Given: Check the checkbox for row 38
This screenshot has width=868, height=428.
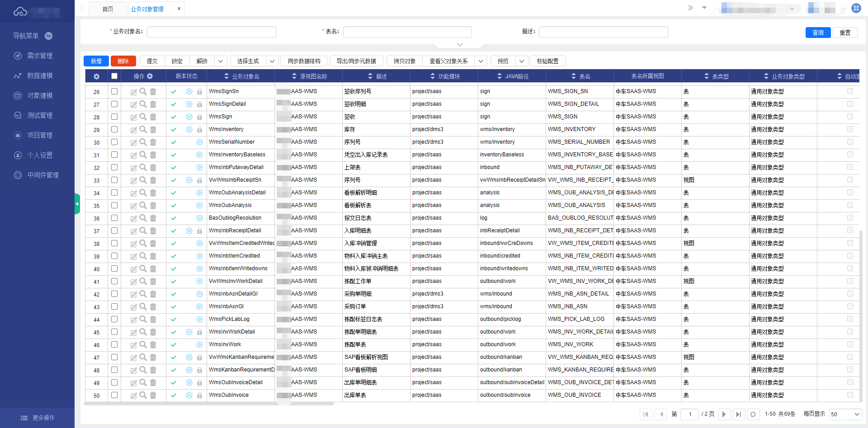Looking at the screenshot, I should (x=114, y=243).
